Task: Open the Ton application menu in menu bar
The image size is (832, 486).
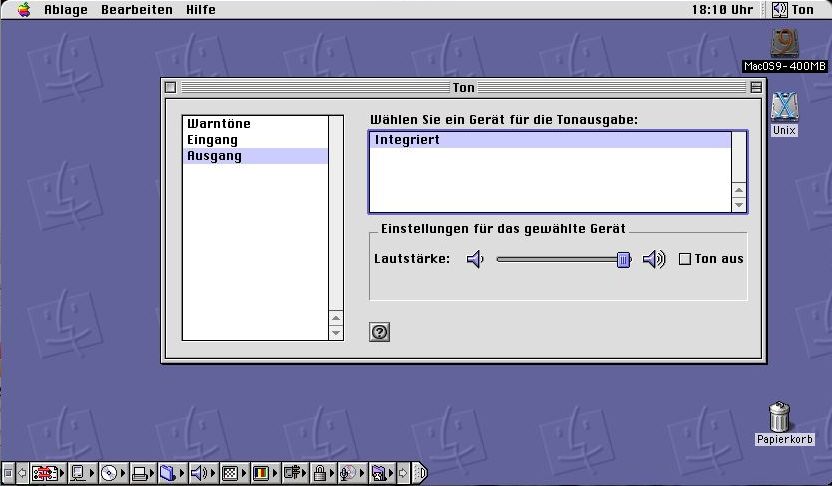Action: (x=793, y=10)
